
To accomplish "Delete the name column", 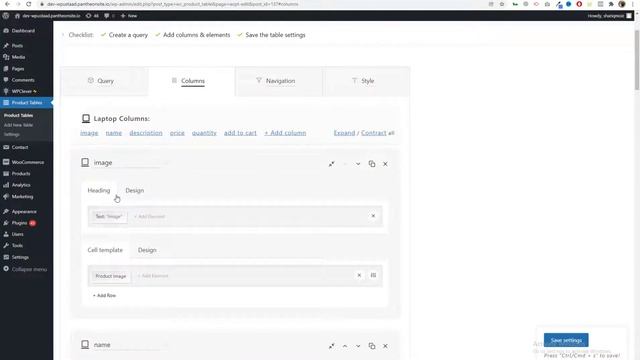I will coord(385,346).
